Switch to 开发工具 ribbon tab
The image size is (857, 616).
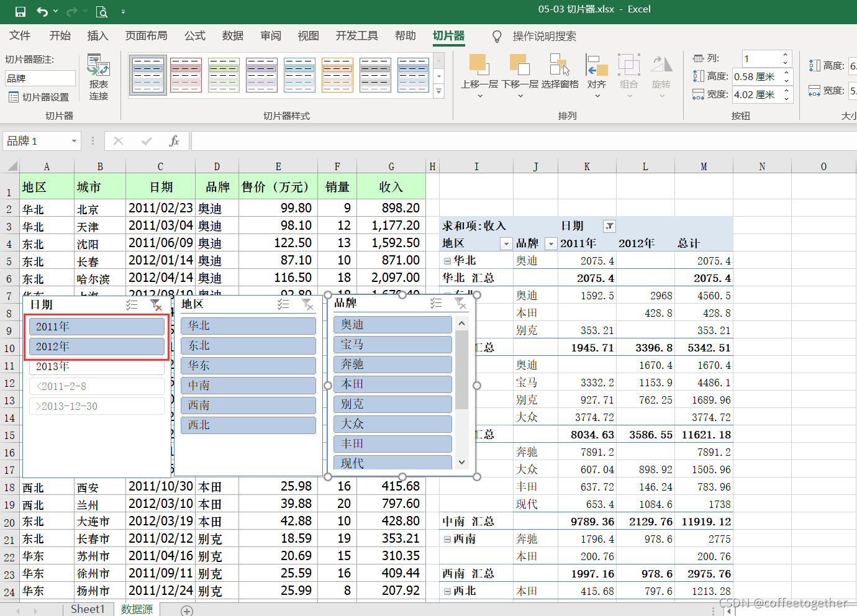click(357, 36)
